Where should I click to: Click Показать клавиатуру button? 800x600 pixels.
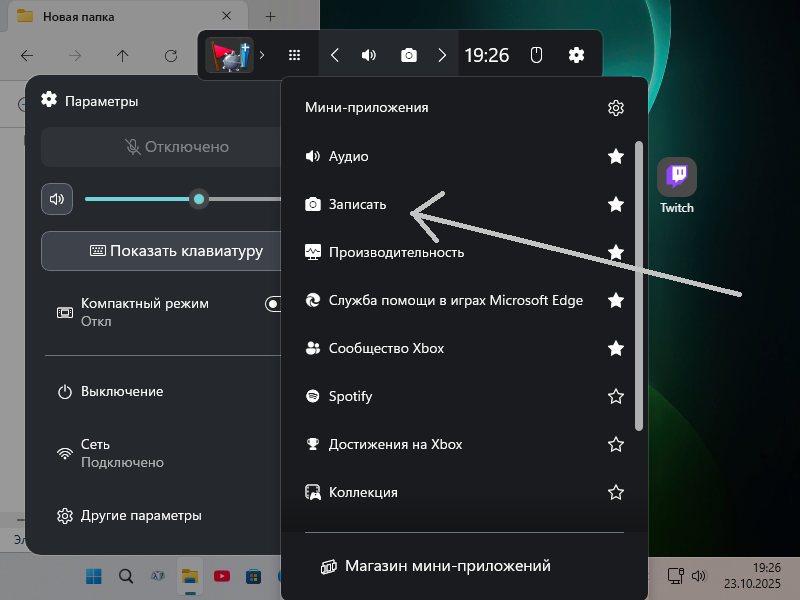[x=161, y=251]
